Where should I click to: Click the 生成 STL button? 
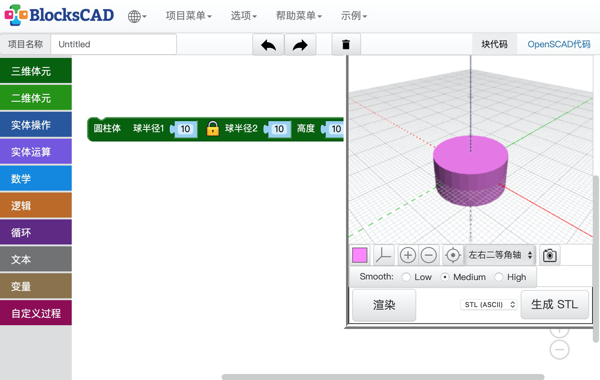pyautogui.click(x=554, y=305)
